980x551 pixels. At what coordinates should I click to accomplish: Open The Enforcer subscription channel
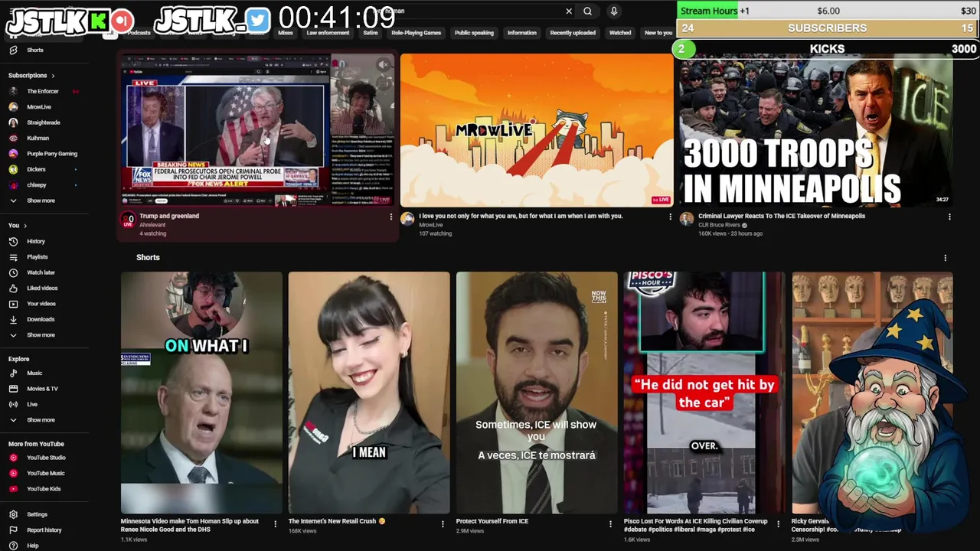pyautogui.click(x=42, y=91)
